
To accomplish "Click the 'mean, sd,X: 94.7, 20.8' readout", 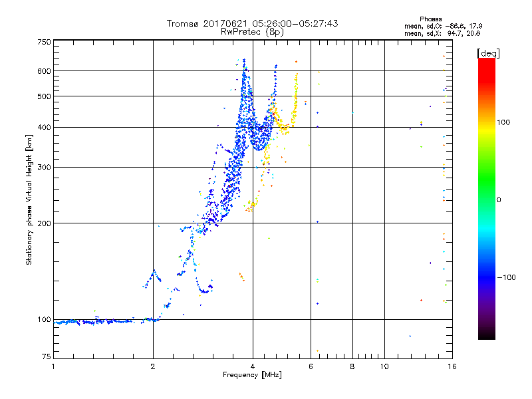I will pyautogui.click(x=442, y=33).
